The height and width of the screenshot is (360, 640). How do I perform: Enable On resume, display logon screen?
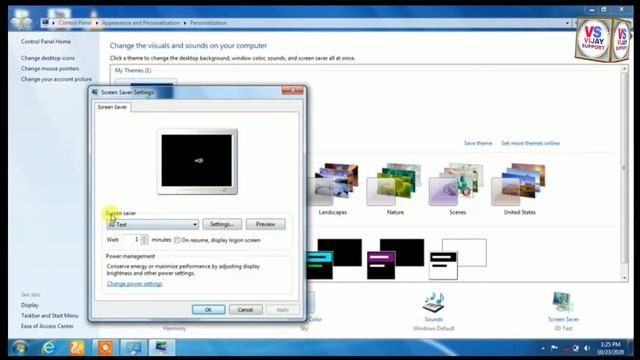click(x=177, y=240)
